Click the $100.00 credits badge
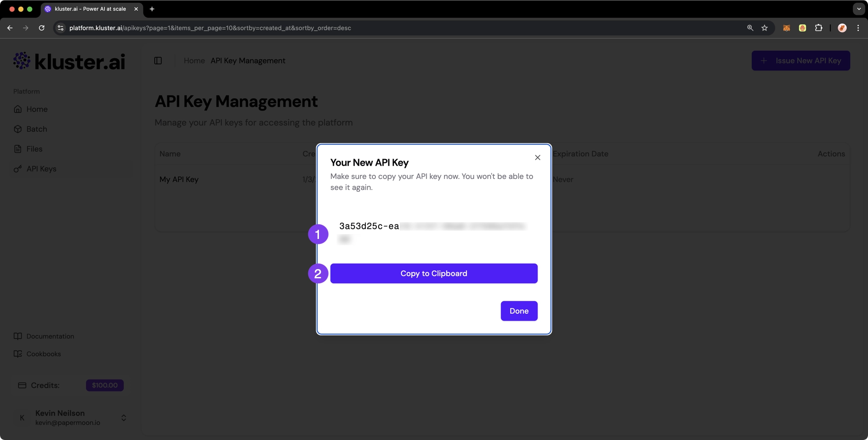Viewport: 868px width, 440px height. tap(105, 385)
